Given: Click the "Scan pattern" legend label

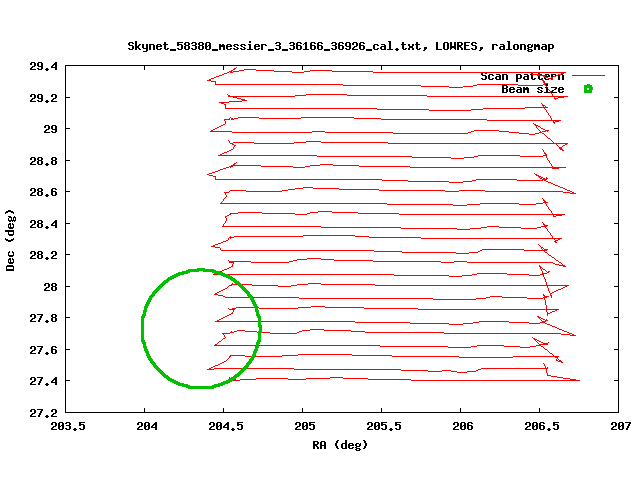Looking at the screenshot, I should tap(522, 76).
